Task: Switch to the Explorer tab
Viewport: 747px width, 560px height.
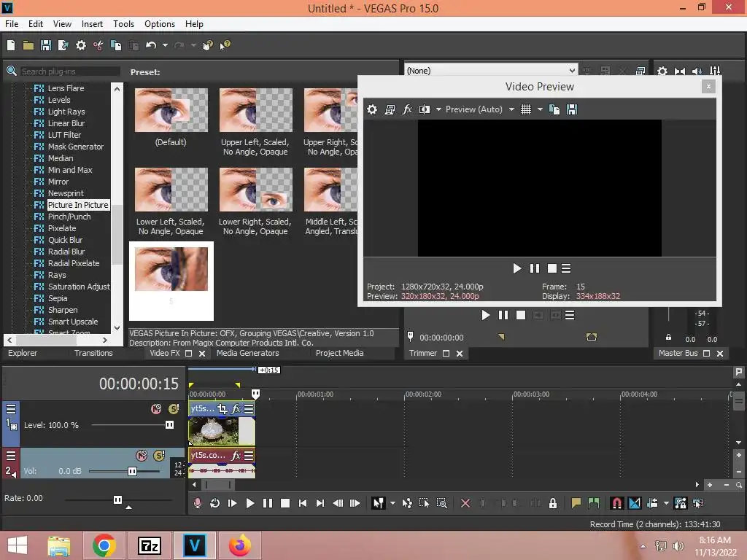Action: 23,353
